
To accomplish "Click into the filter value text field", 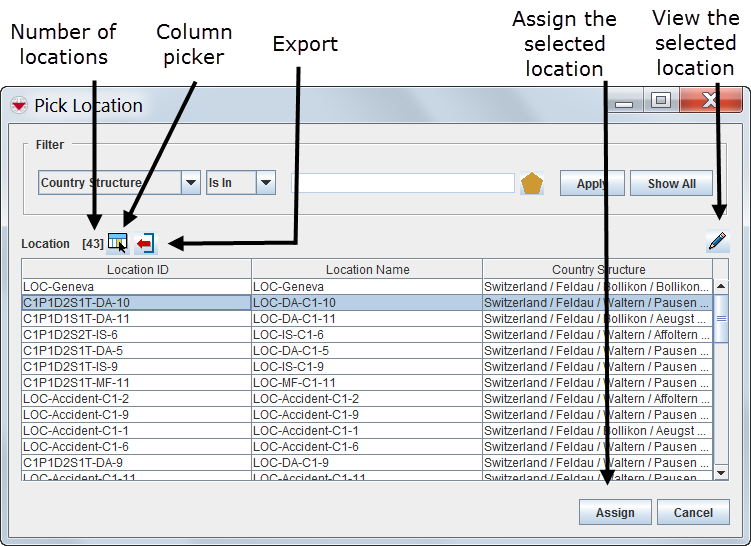I will pos(402,183).
